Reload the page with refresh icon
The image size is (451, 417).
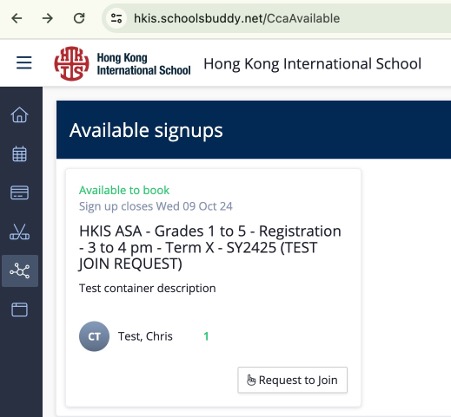tap(79, 18)
